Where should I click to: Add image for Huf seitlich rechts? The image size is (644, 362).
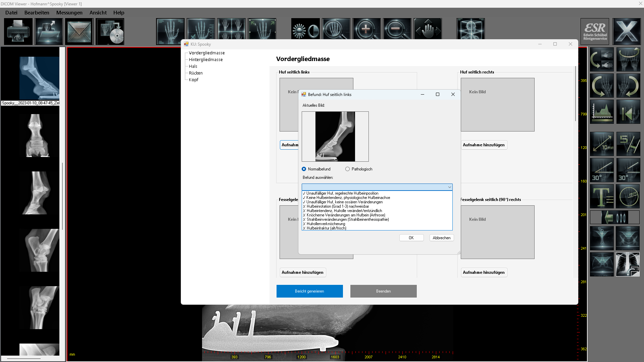click(484, 145)
